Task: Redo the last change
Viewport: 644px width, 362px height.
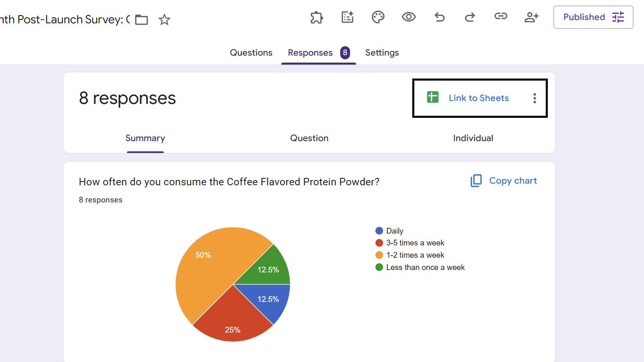Action: tap(470, 17)
